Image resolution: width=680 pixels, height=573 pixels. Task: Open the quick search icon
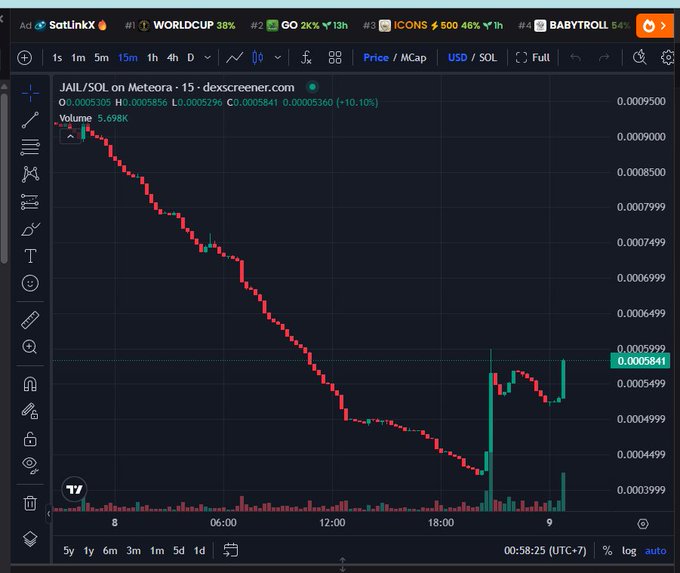(x=640, y=57)
